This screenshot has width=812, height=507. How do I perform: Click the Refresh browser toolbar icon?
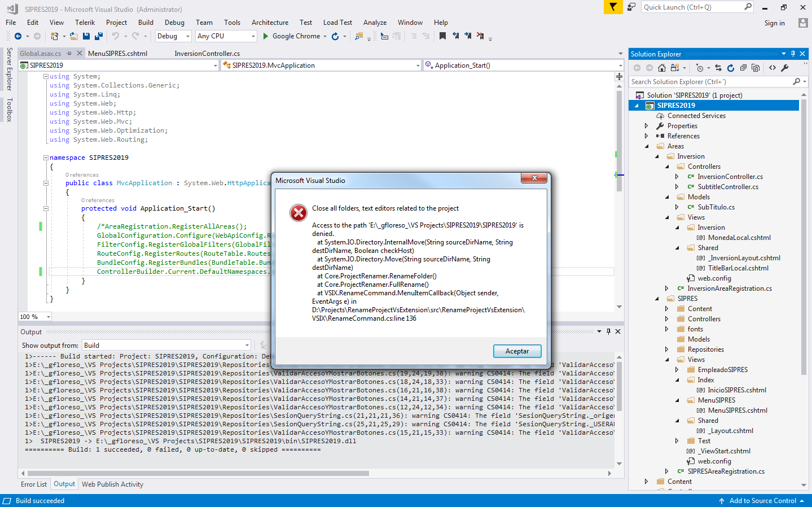pyautogui.click(x=335, y=36)
